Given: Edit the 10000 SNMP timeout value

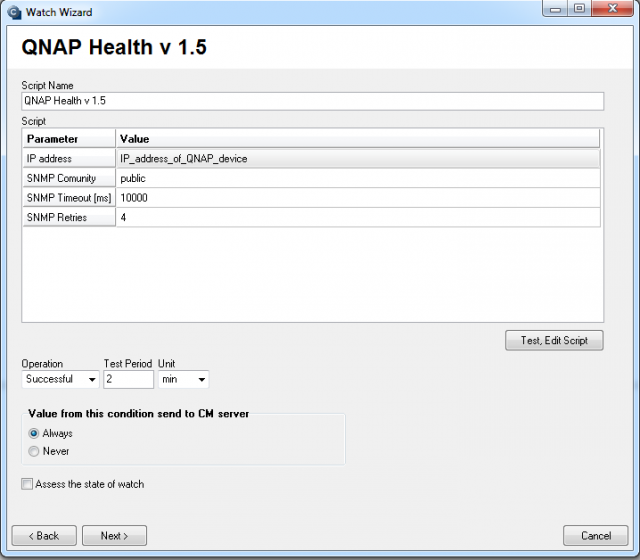Looking at the screenshot, I should coord(358,198).
